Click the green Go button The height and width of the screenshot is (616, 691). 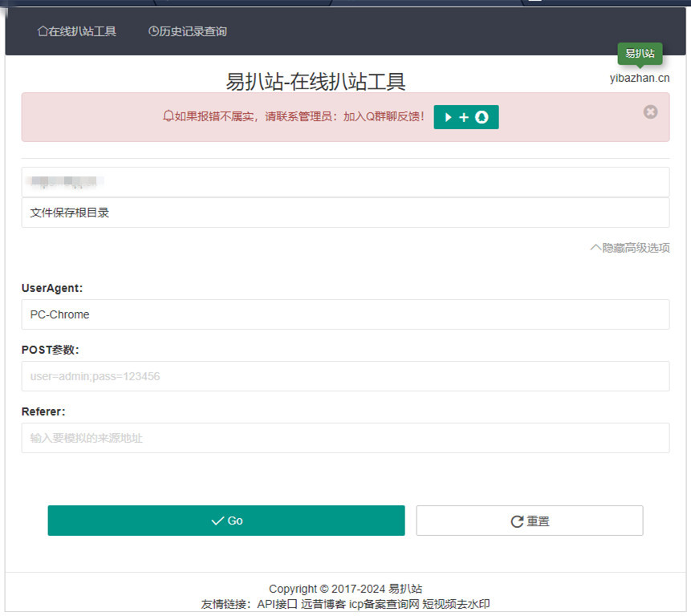point(226,521)
